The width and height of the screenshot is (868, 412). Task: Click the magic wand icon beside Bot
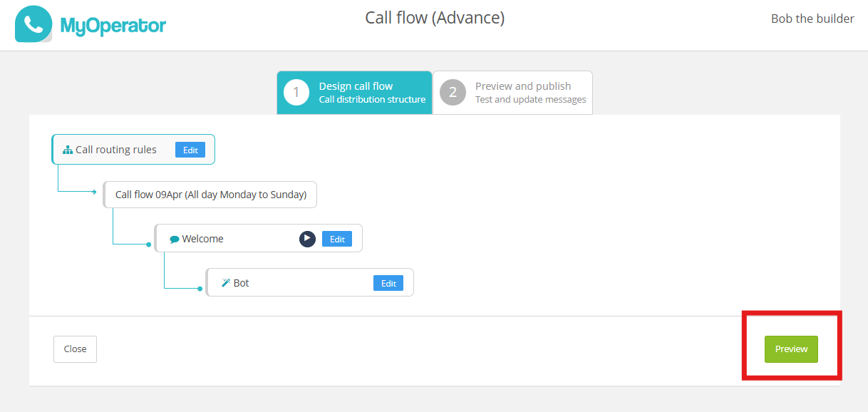(x=226, y=283)
